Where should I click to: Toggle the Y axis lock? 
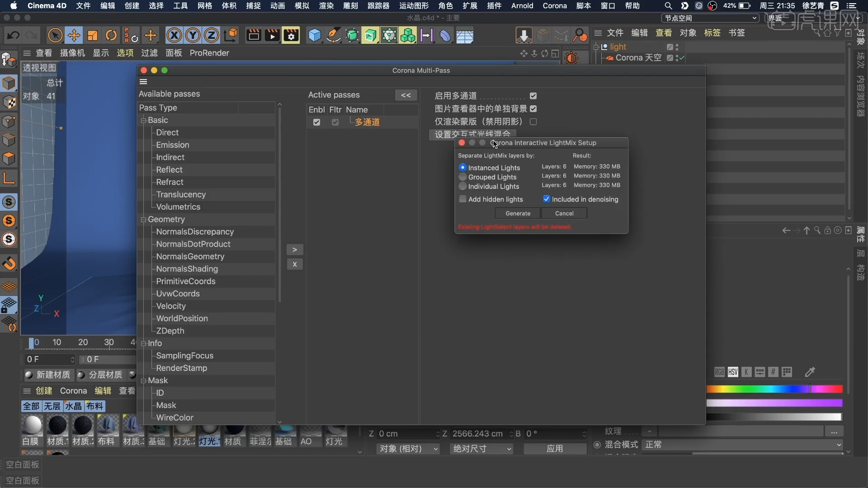coord(193,35)
